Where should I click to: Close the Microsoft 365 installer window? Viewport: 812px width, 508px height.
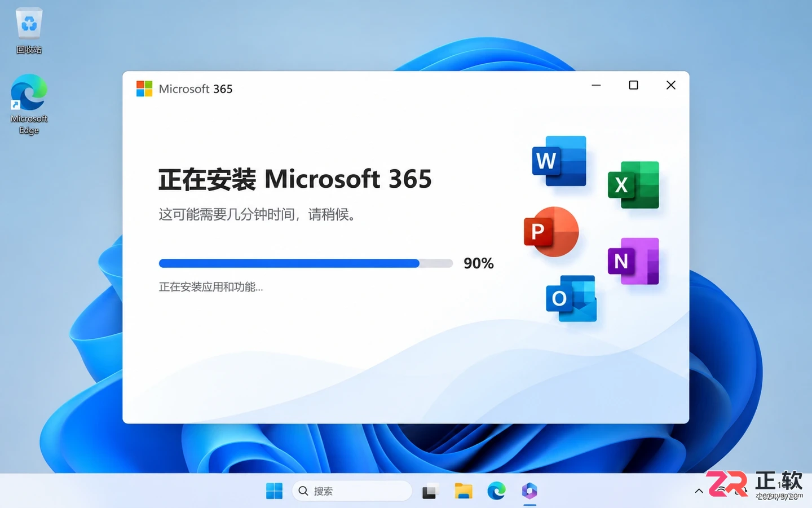(x=670, y=85)
